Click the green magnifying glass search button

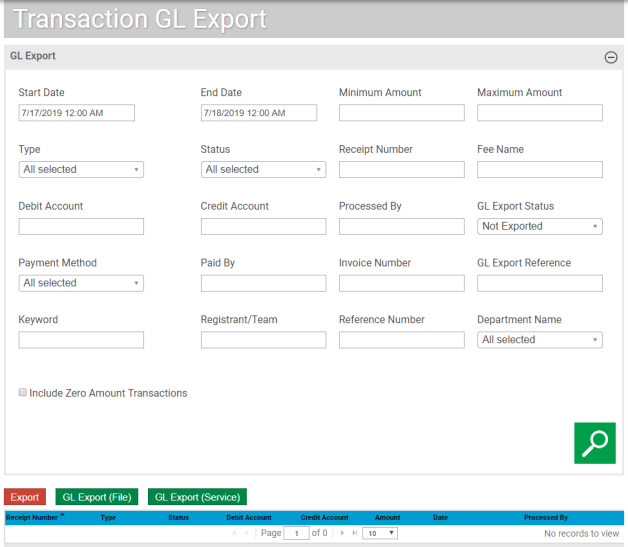[x=594, y=442]
